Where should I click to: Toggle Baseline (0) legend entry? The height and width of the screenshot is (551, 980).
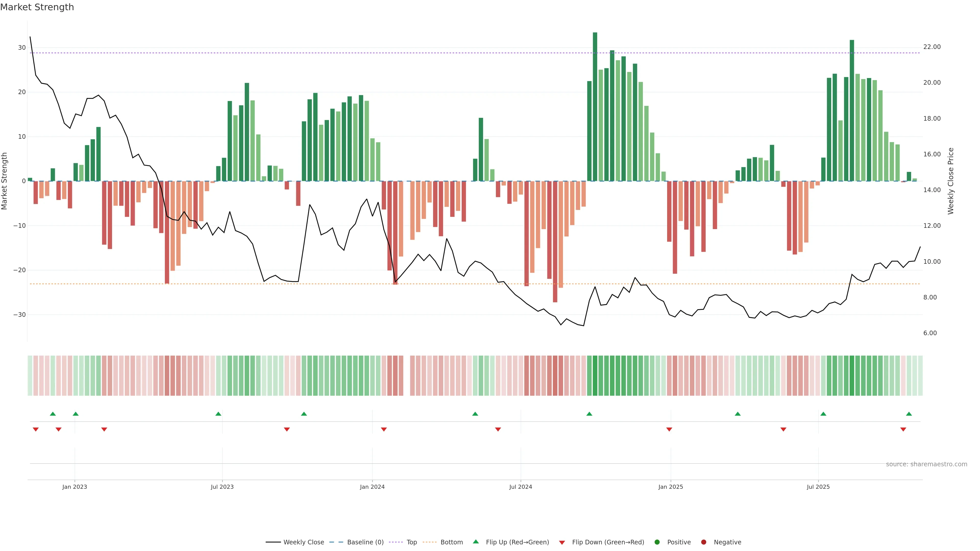365,542
